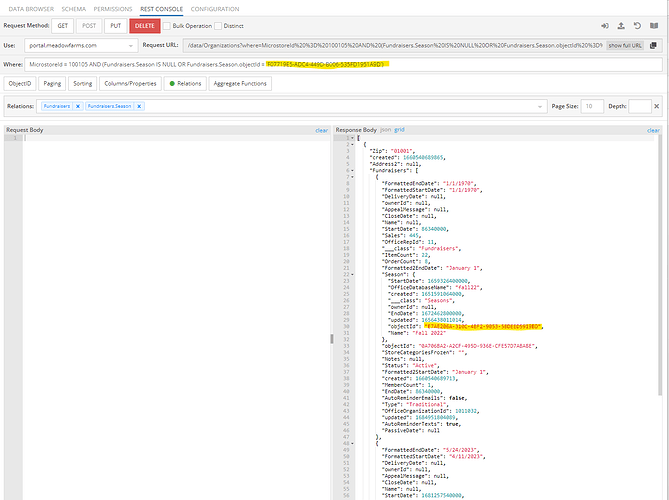This screenshot has width=669, height=500.
Task: Toggle the Relations option button
Action: coord(185,84)
